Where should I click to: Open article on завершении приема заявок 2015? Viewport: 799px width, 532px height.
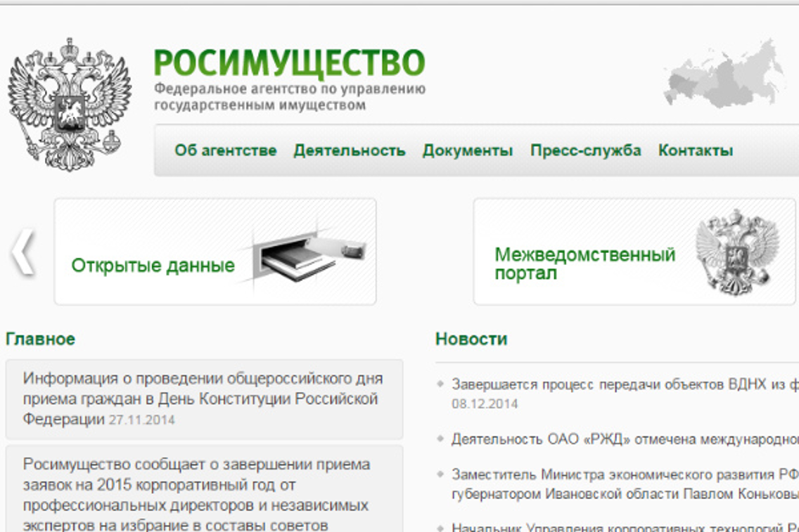(x=196, y=494)
